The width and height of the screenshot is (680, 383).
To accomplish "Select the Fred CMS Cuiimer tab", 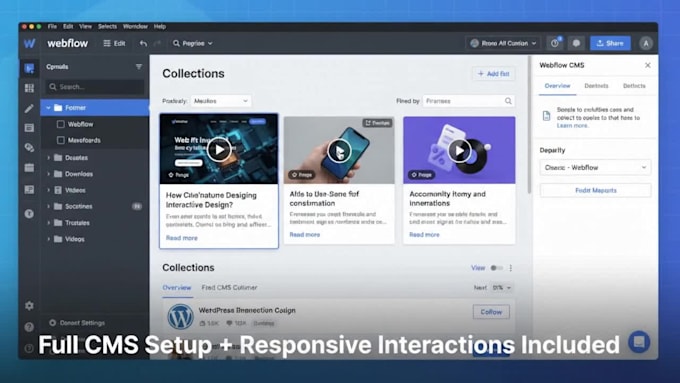I will coord(229,288).
